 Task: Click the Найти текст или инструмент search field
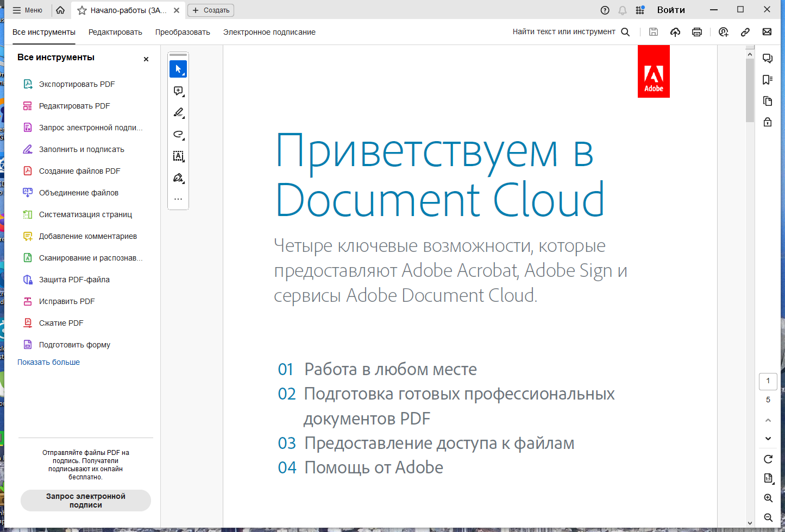click(x=571, y=32)
